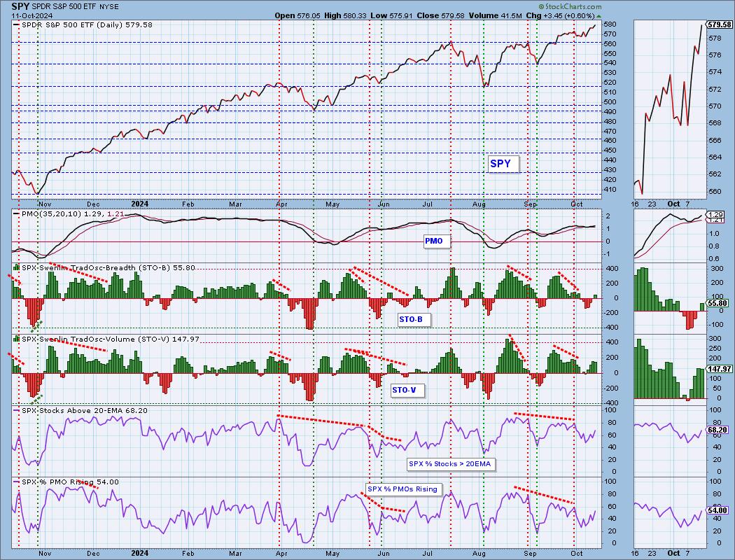Click the Open 576.05 value
The width and height of the screenshot is (735, 560).
(297, 15)
